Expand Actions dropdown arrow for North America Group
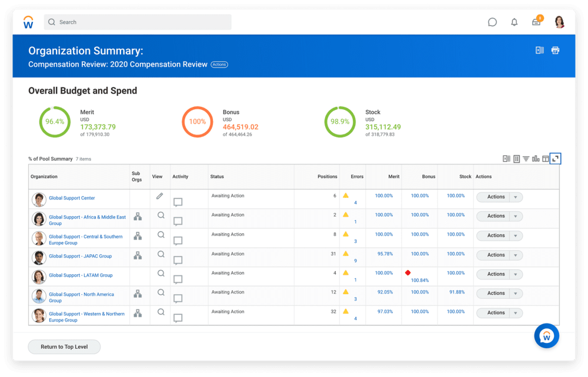Screen dimensions: 588x377 (516, 294)
